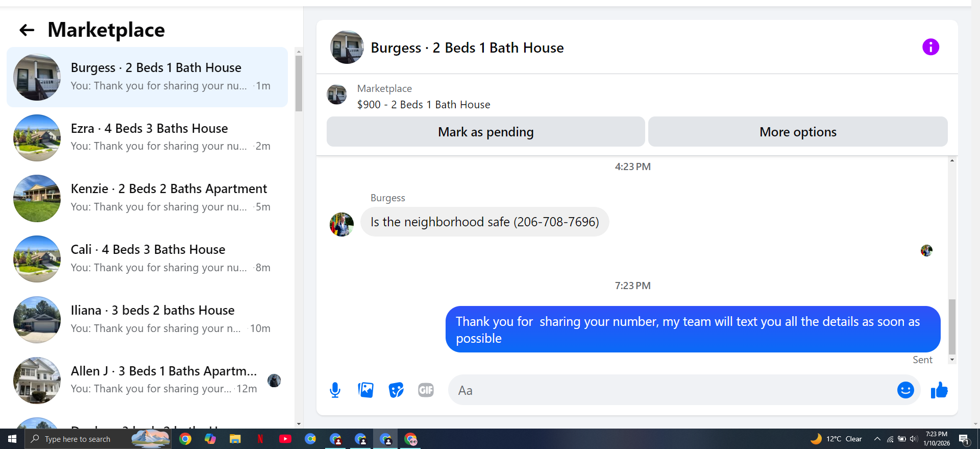Open the GIF picker
The image size is (980, 449).
[x=426, y=390]
